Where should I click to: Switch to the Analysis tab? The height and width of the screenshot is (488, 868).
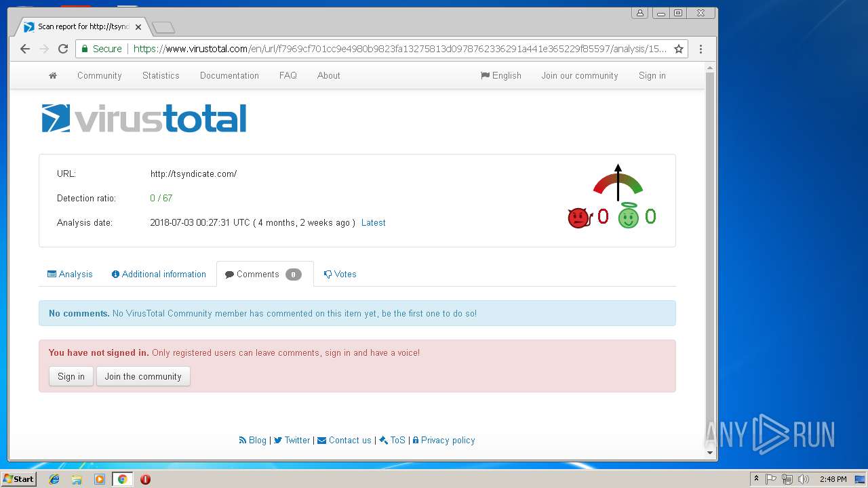pyautogui.click(x=70, y=274)
